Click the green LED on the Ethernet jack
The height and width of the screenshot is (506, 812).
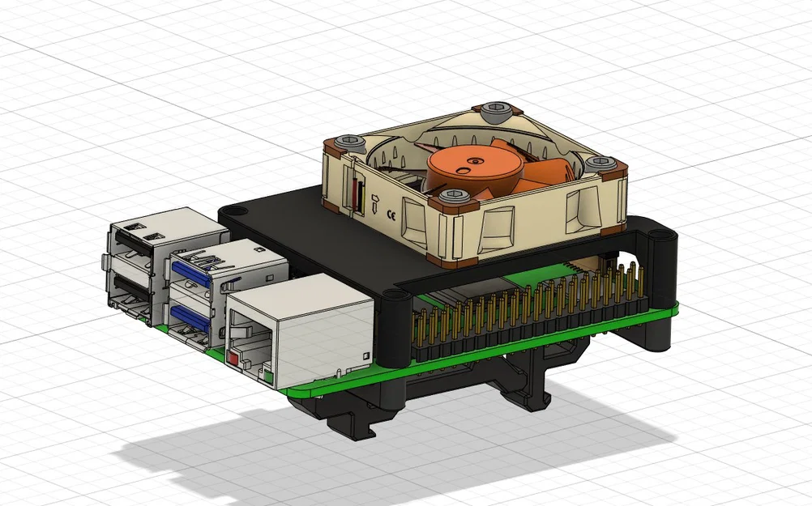[x=267, y=376]
